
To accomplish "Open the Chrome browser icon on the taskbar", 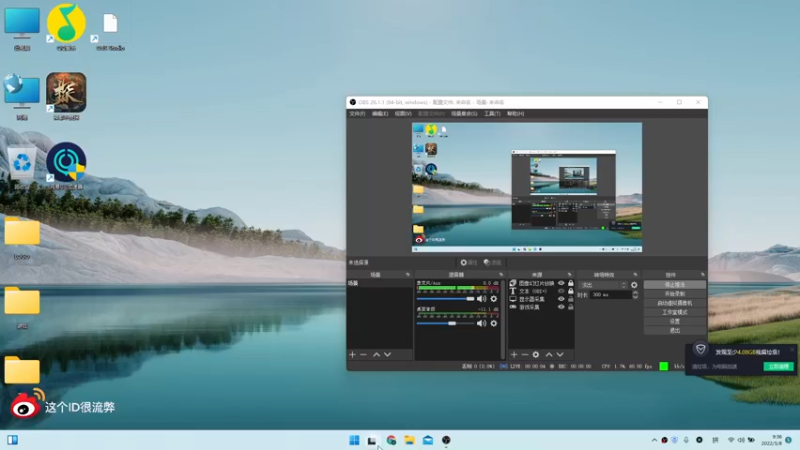I will coord(391,440).
